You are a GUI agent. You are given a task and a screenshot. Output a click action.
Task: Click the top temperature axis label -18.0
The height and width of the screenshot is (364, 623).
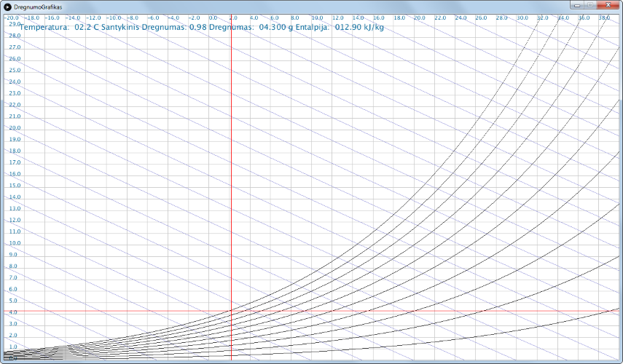click(x=32, y=18)
